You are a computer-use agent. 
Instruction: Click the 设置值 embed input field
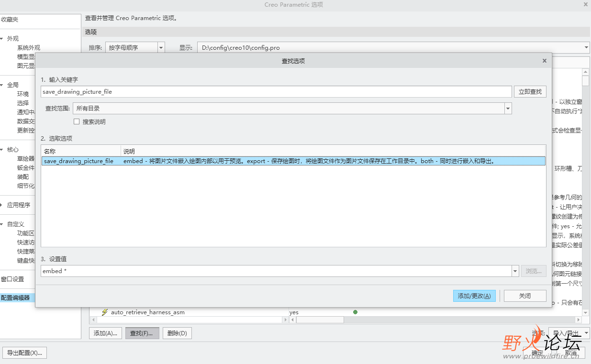pyautogui.click(x=276, y=271)
